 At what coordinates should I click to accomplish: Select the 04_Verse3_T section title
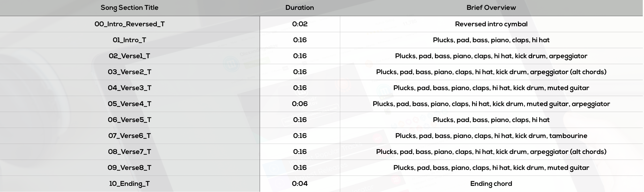(130, 88)
